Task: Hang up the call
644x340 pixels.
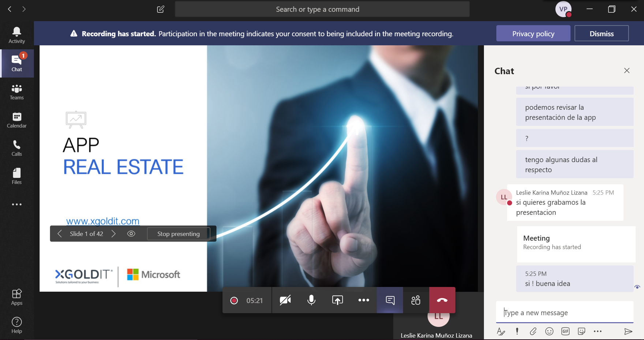Action: [x=442, y=300]
